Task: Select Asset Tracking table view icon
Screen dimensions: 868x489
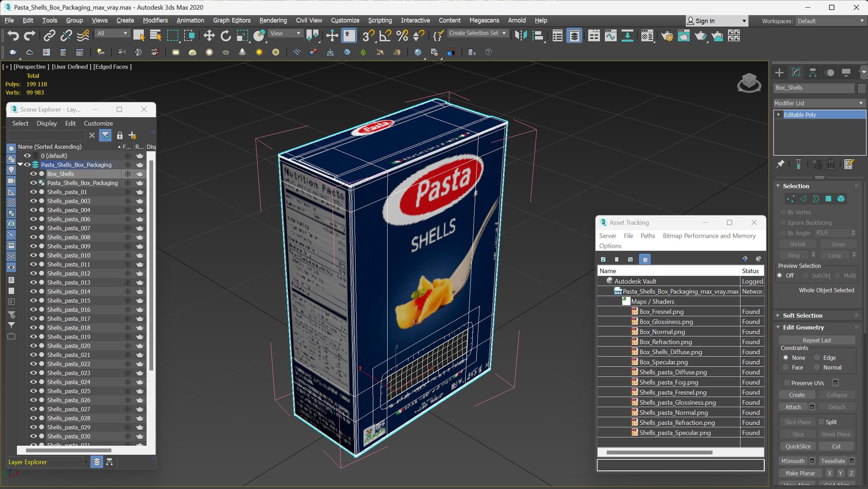Action: 645,259
